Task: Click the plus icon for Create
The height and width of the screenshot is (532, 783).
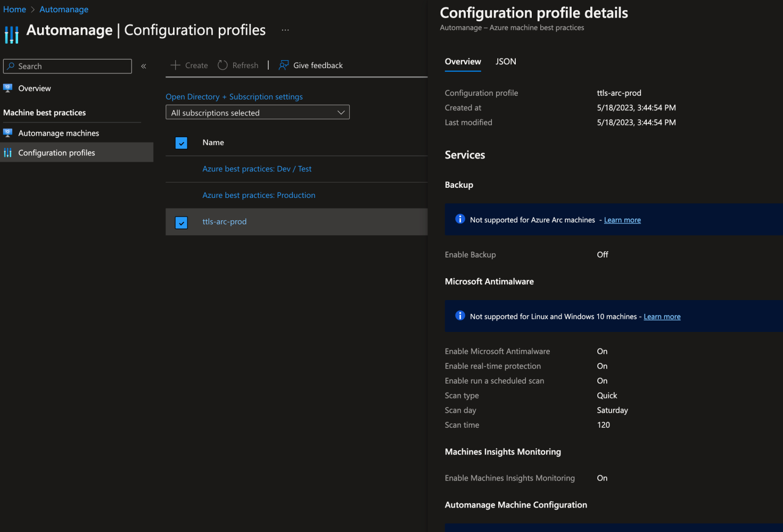Action: coord(175,65)
